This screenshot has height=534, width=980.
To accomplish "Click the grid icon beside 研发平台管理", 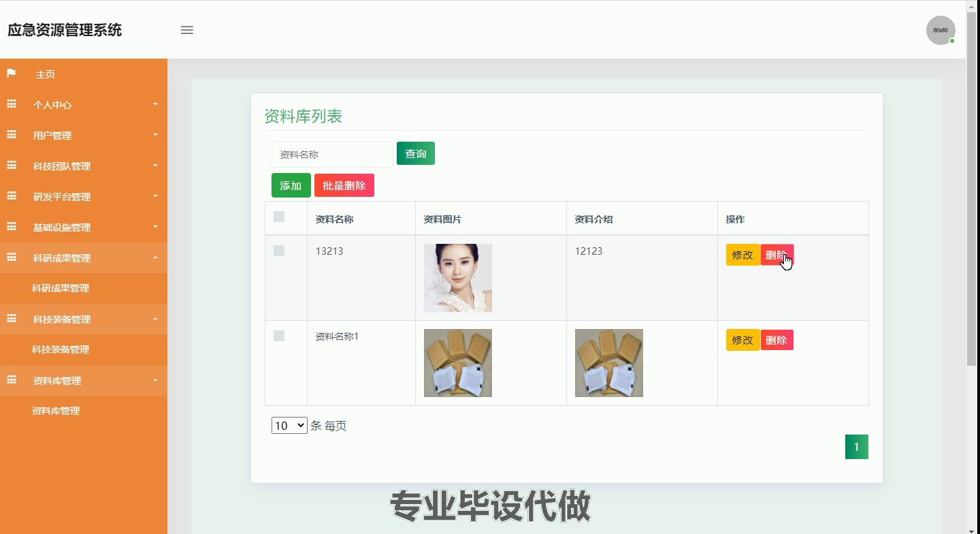I will click(x=12, y=196).
